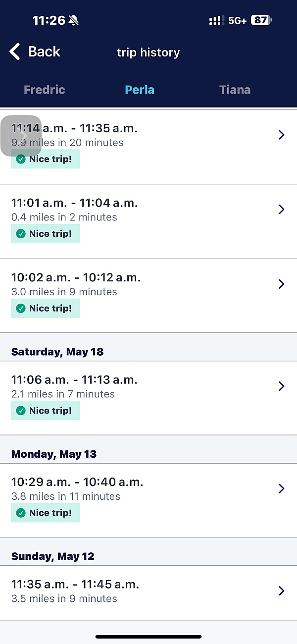
Task: Switch to the Fredric tab
Action: pos(45,90)
